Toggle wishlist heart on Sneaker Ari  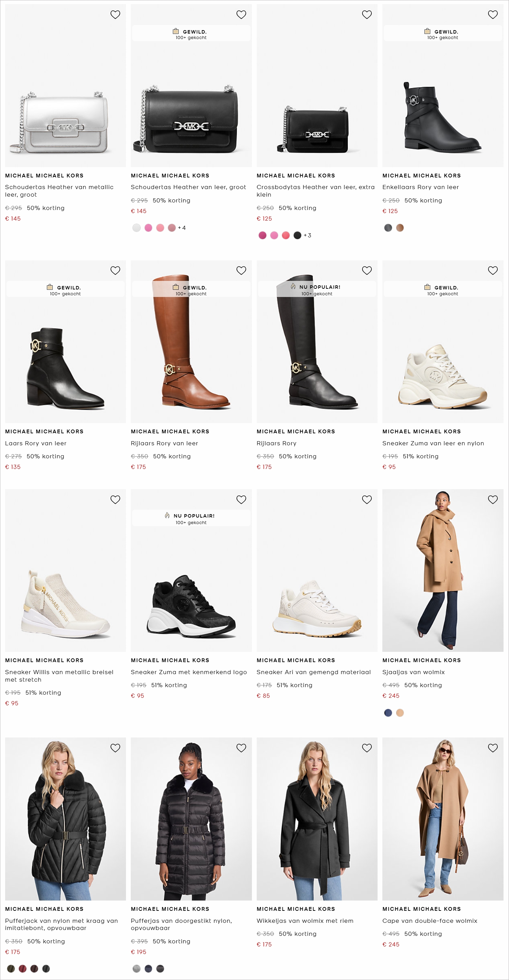[367, 499]
